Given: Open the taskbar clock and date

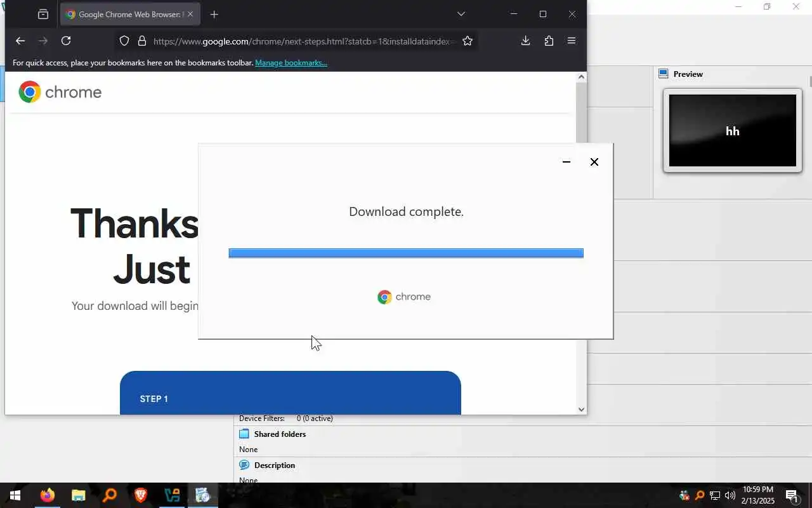Looking at the screenshot, I should [x=758, y=495].
